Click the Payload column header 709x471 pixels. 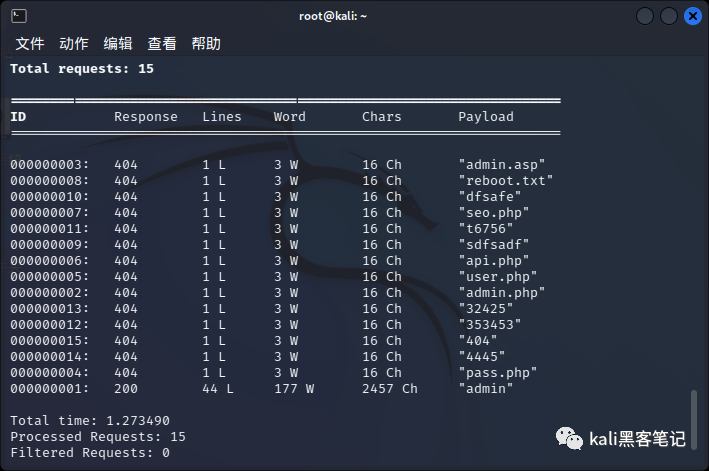(486, 117)
